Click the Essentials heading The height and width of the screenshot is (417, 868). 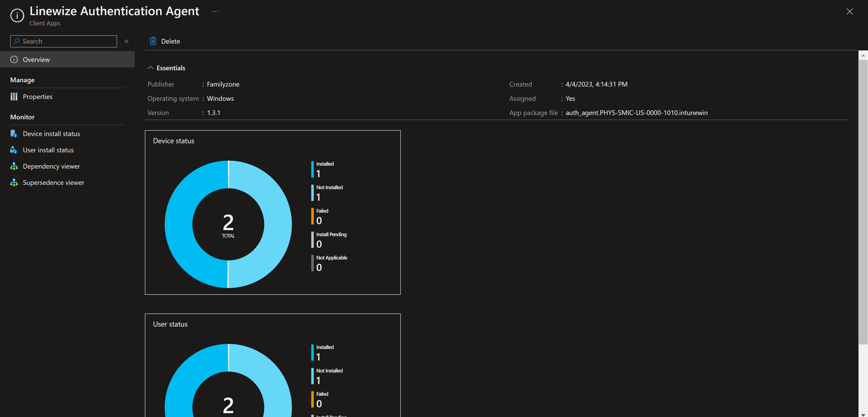tap(171, 68)
